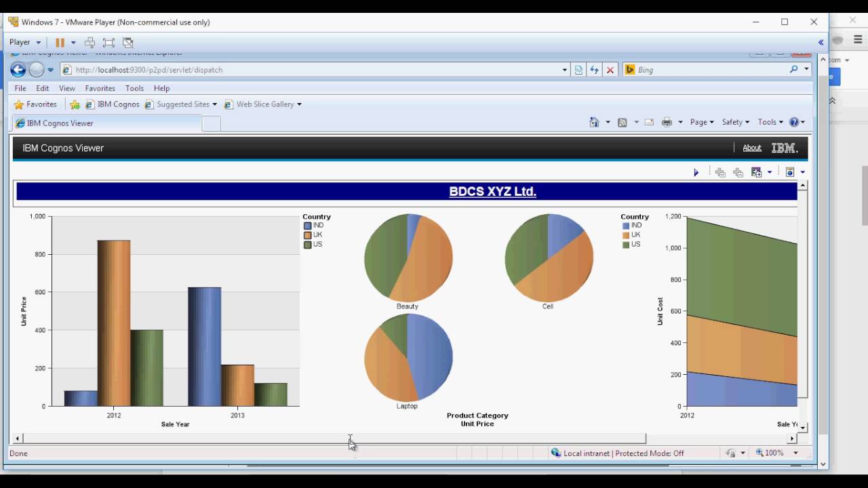The image size is (868, 488).
Task: Click the 2013 IND blue bar
Action: (204, 347)
